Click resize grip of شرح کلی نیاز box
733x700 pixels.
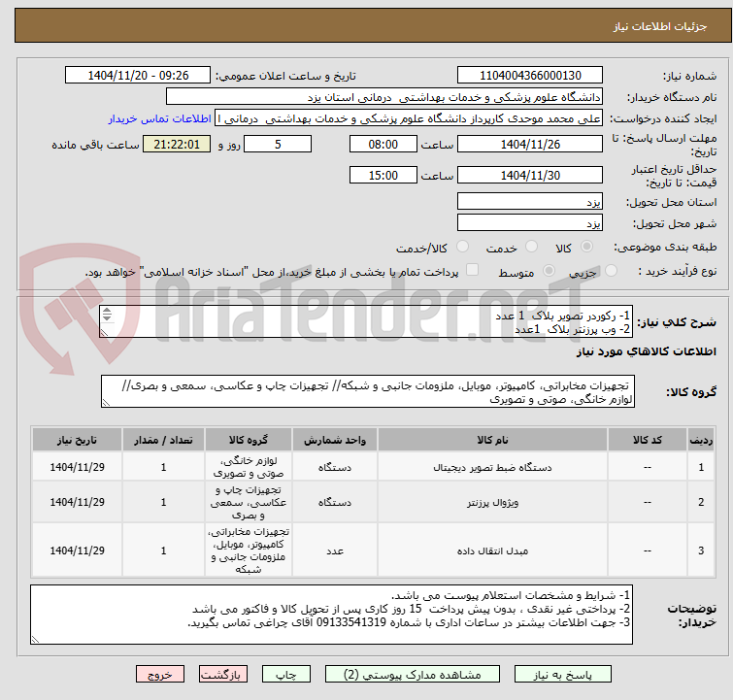pos(104,332)
